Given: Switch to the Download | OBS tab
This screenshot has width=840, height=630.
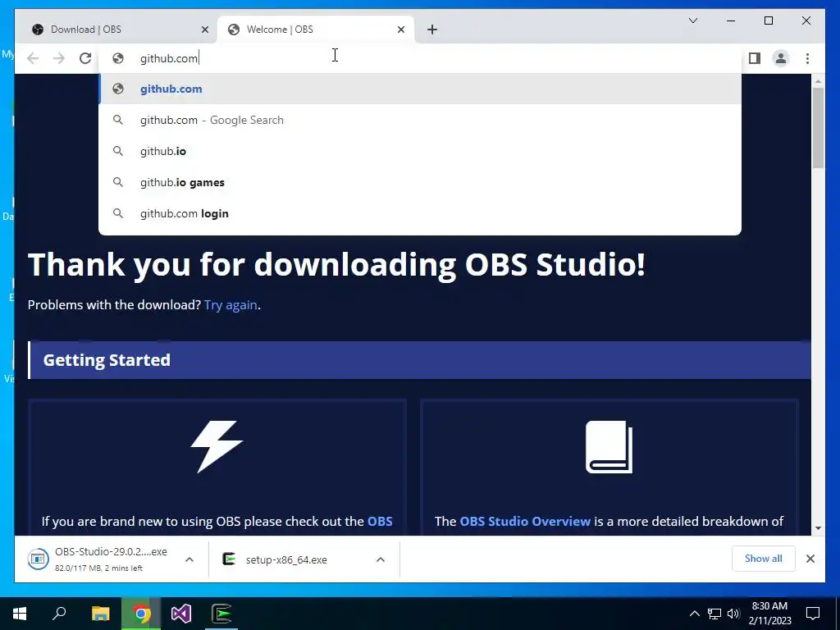Looking at the screenshot, I should pos(116,30).
